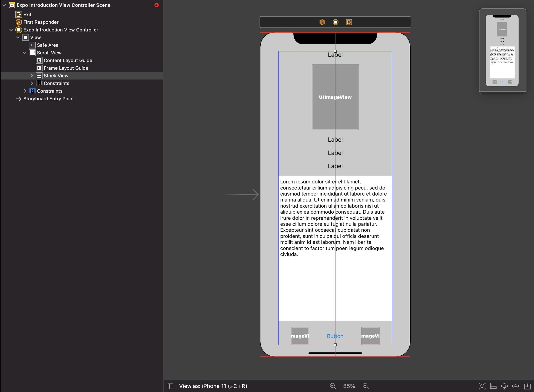Open Resolve Auto Layout Issues menu

pyautogui.click(x=515, y=386)
